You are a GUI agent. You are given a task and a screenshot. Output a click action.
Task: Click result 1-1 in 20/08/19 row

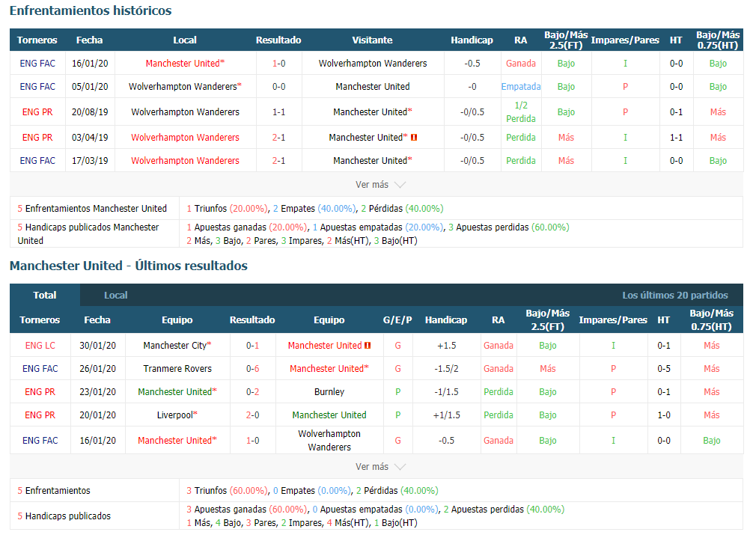[278, 111]
